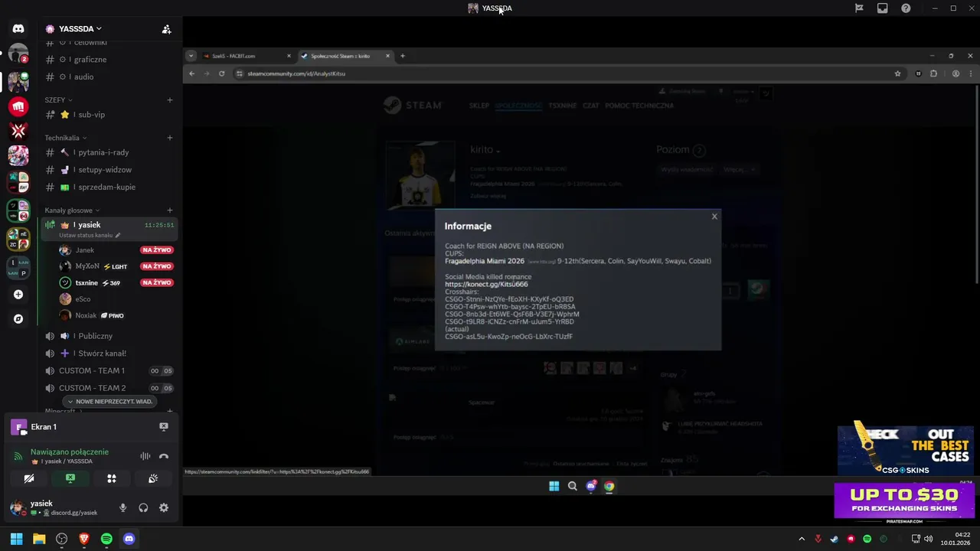Image resolution: width=980 pixels, height=551 pixels.
Task: Toggle noise suppression waveform icon
Action: [x=145, y=456]
